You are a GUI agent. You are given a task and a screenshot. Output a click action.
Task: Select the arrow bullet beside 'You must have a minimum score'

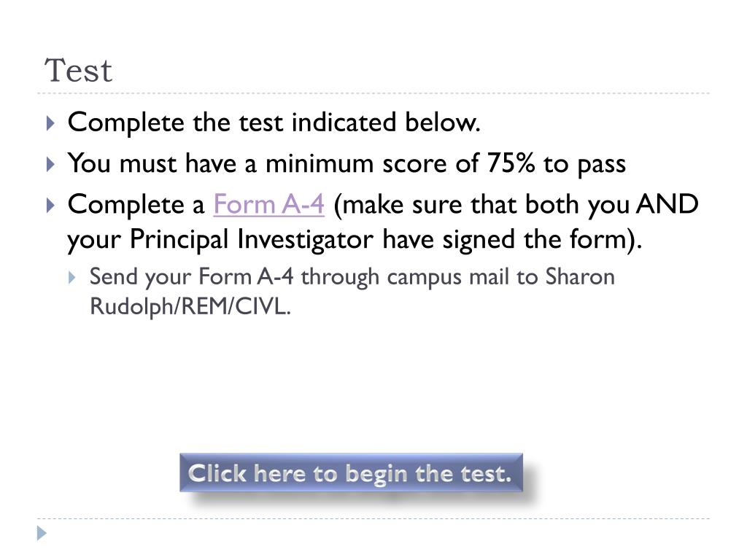point(50,164)
